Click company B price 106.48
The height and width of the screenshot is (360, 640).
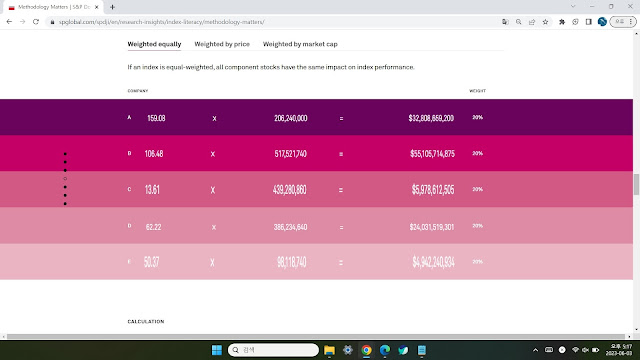(154, 154)
